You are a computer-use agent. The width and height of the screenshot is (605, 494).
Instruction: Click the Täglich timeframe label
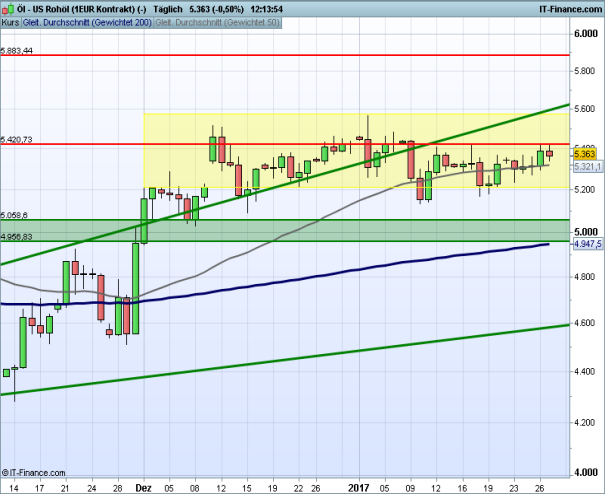coord(168,9)
